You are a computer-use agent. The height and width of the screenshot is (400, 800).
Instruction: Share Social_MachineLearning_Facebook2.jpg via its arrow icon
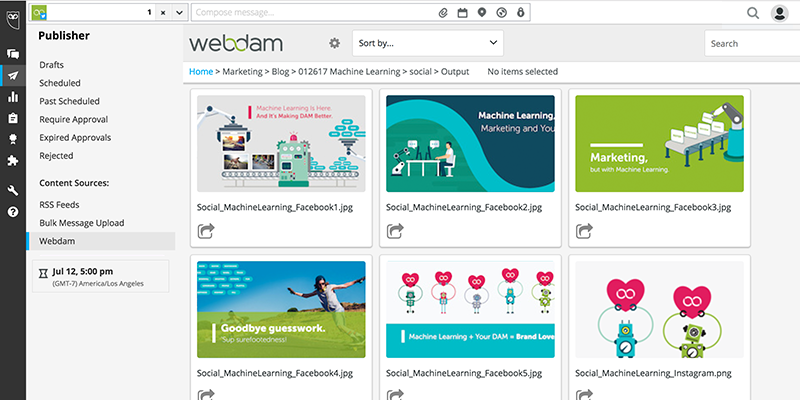click(395, 231)
